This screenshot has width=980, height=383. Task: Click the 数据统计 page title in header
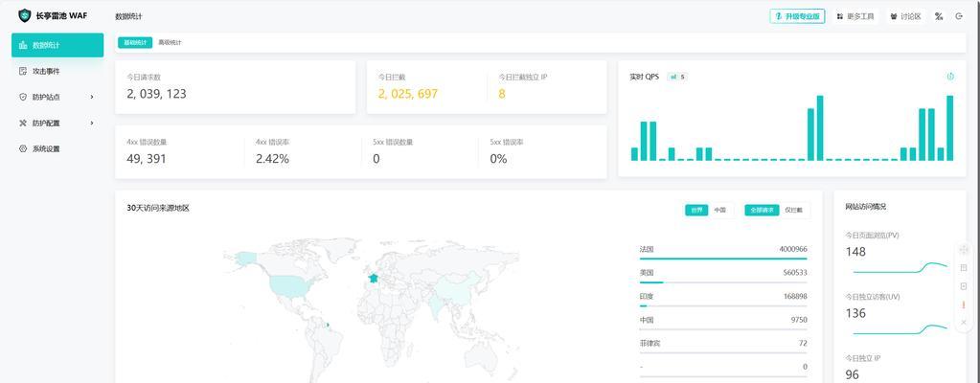click(x=128, y=16)
